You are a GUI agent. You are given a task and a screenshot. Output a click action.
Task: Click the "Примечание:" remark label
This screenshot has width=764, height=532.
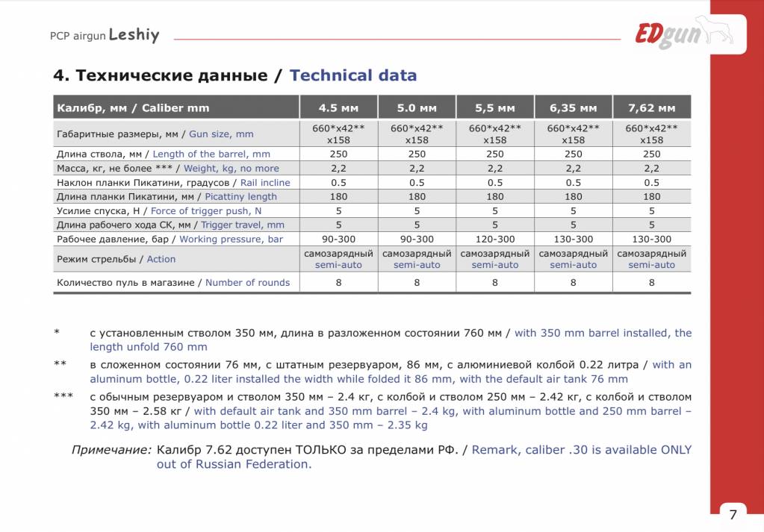(x=111, y=450)
